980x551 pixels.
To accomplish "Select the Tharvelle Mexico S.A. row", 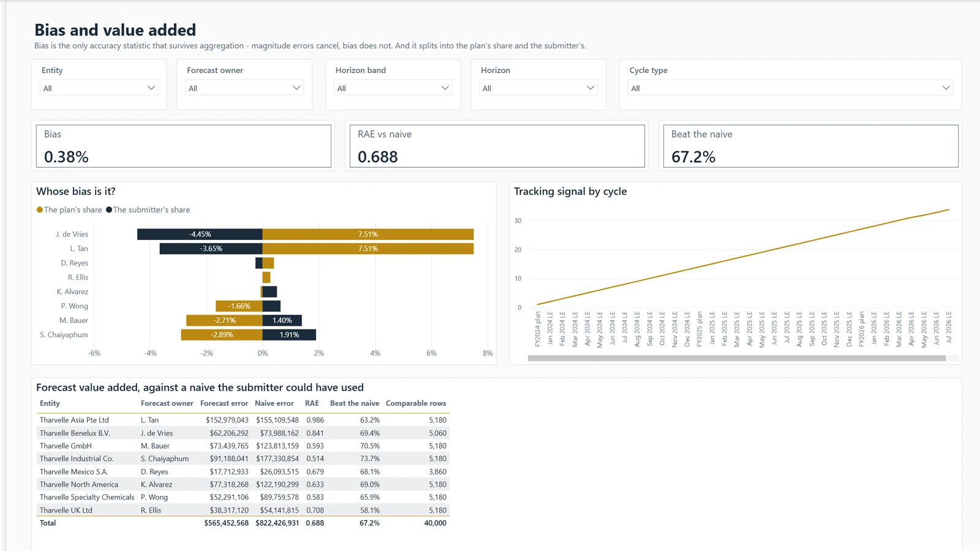I will point(243,471).
